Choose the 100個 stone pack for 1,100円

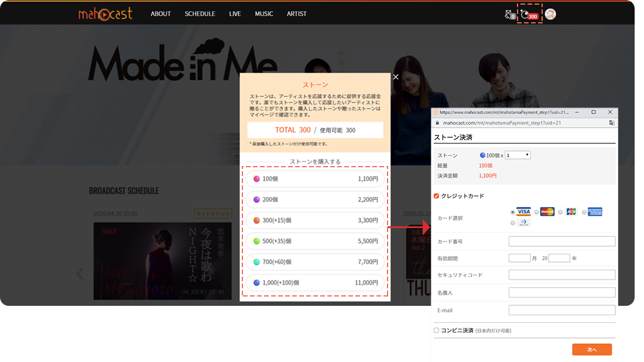pos(315,179)
